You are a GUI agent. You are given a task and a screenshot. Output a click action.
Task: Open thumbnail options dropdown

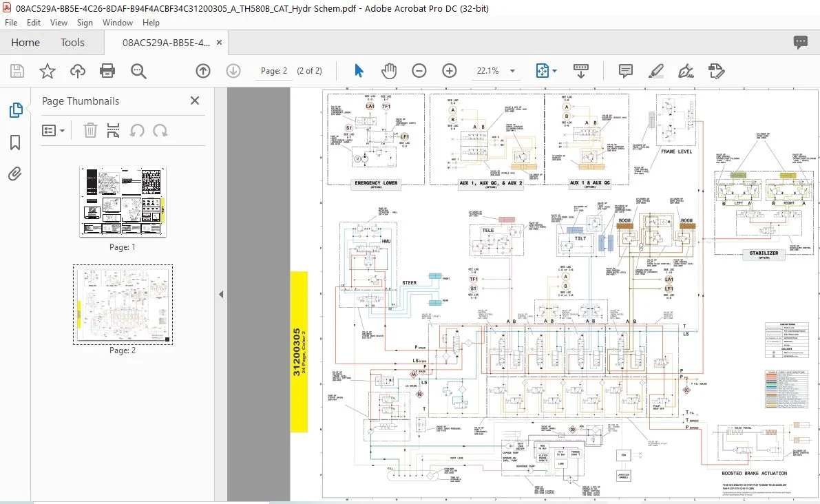click(53, 130)
